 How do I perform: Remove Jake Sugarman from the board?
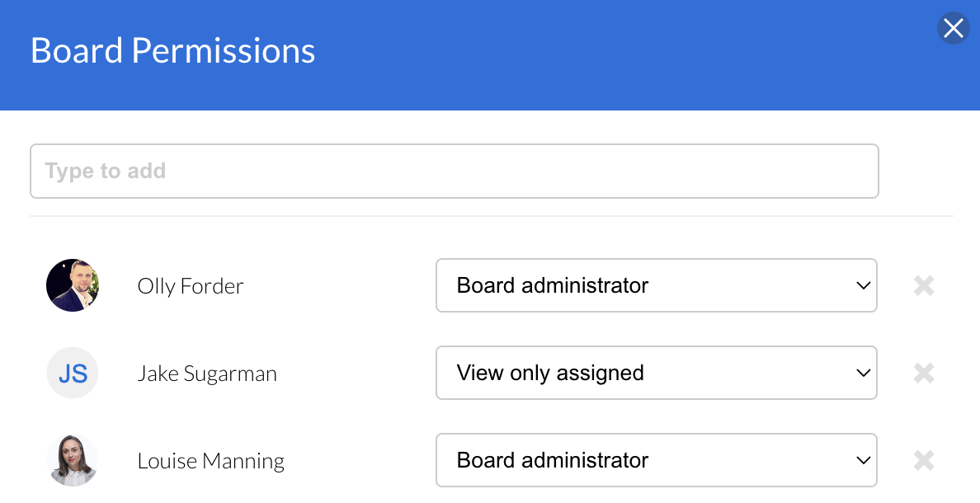(x=924, y=374)
